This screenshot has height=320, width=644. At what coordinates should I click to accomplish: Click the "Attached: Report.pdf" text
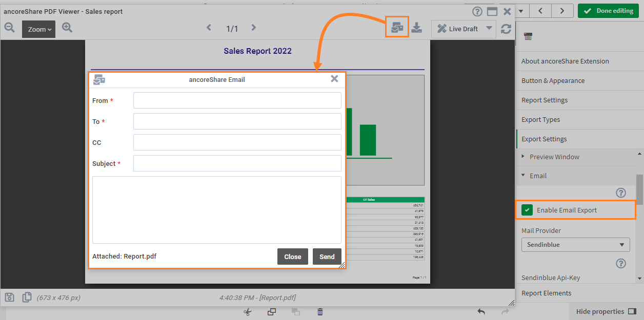125,256
